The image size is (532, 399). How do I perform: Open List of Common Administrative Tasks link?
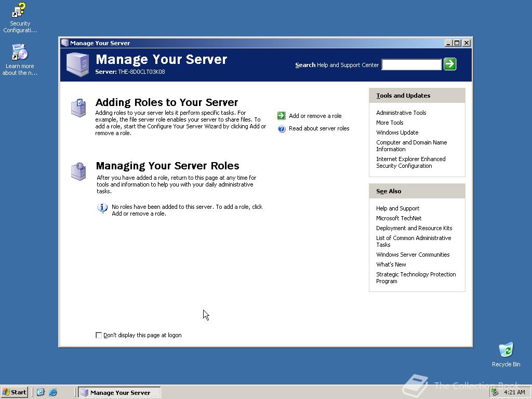tap(414, 241)
